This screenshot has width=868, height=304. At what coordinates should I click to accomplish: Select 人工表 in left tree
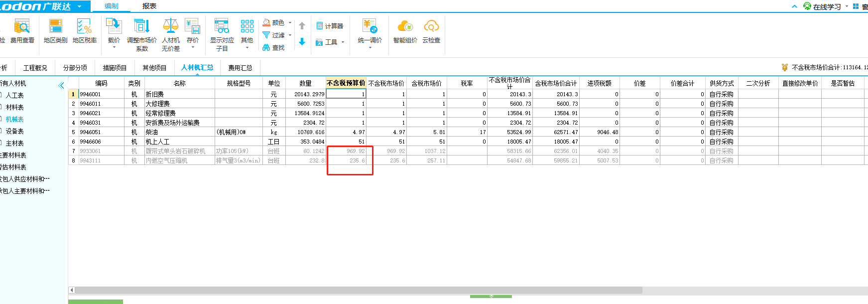click(15, 95)
